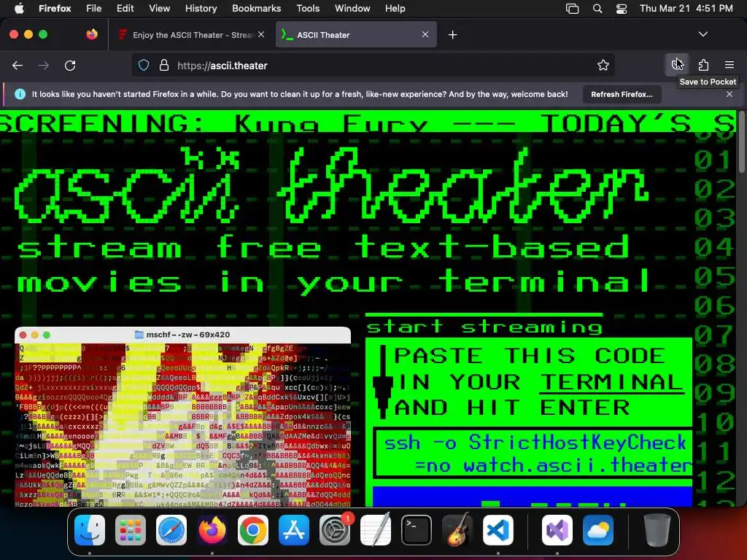This screenshot has width=747, height=560.
Task: Open App Store from the Dock
Action: [294, 530]
